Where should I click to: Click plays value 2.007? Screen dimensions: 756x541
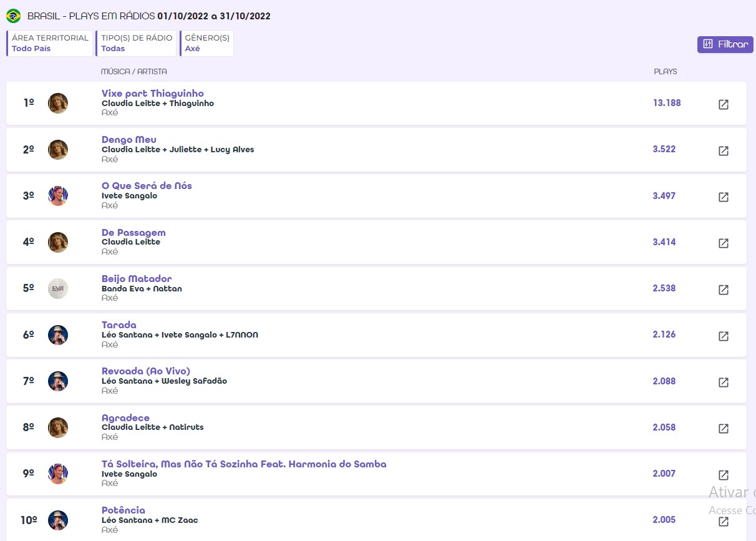click(x=664, y=474)
